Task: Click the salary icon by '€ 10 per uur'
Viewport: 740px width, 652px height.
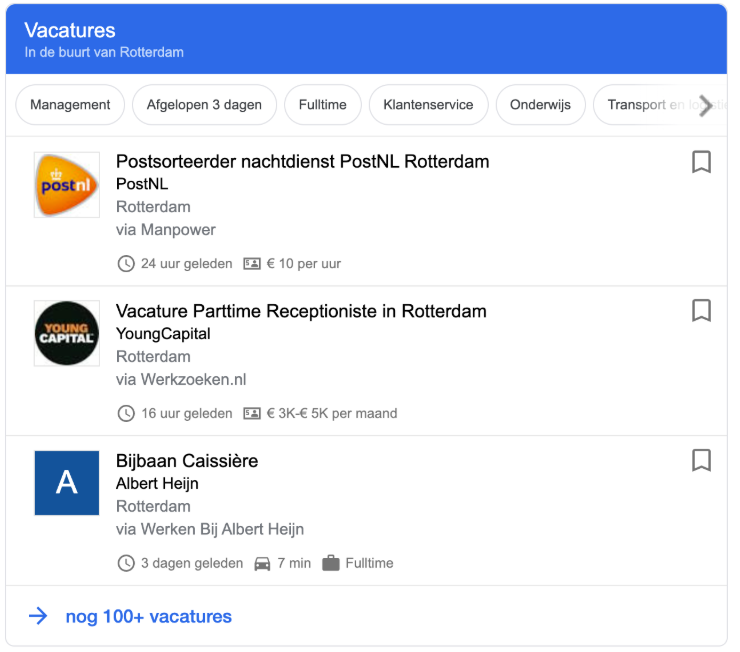Action: point(252,264)
